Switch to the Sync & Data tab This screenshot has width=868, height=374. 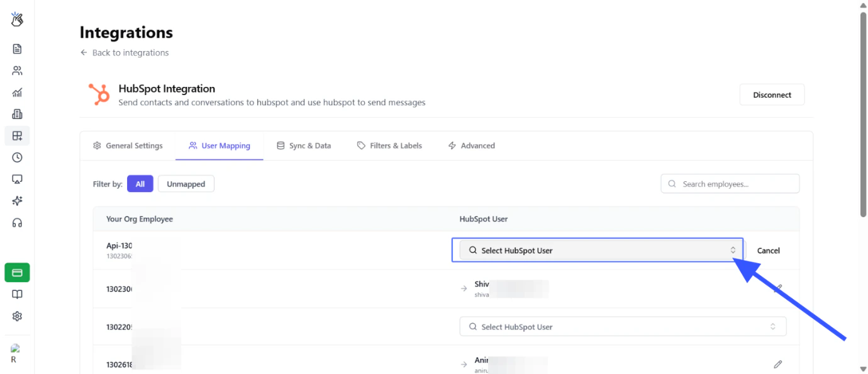click(304, 145)
